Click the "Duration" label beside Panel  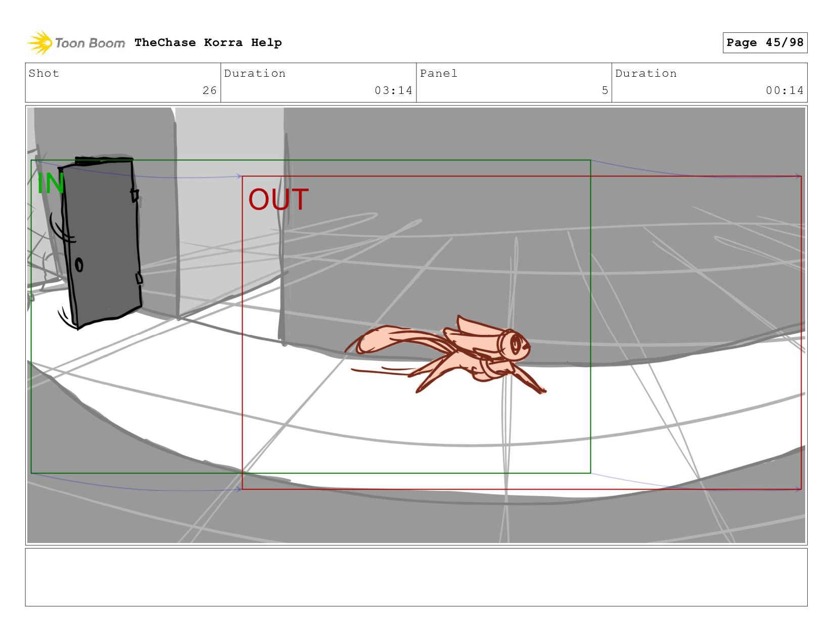(x=646, y=73)
